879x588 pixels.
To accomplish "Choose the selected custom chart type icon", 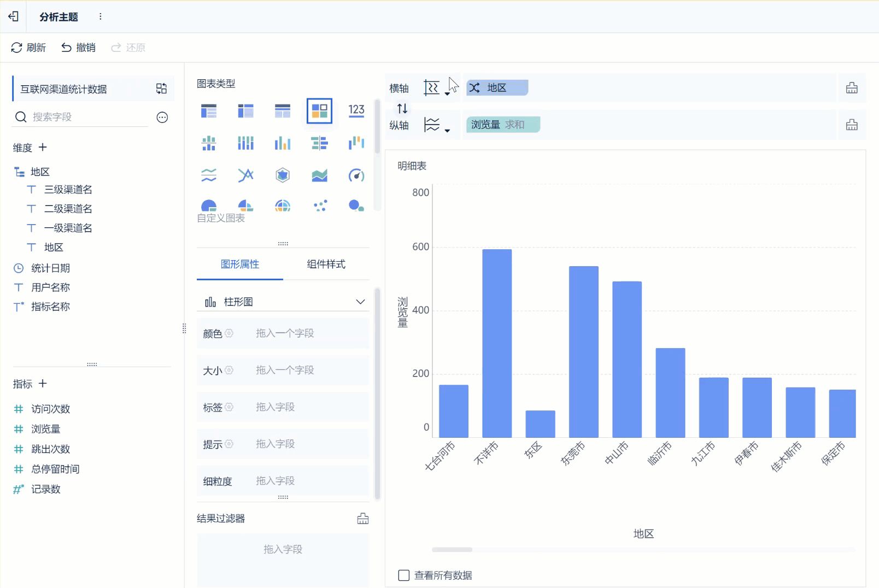I will [319, 111].
